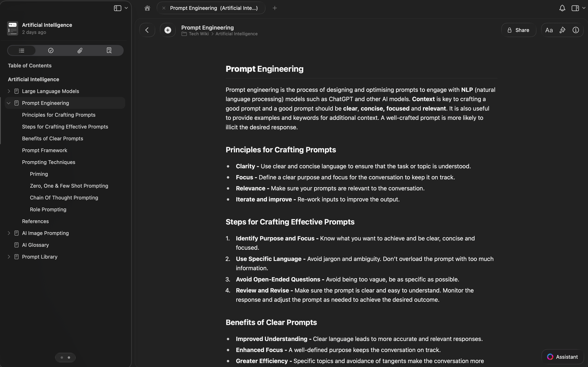This screenshot has height=367, width=588.
Task: Click the sidebar page indicator dots
Action: point(65,357)
